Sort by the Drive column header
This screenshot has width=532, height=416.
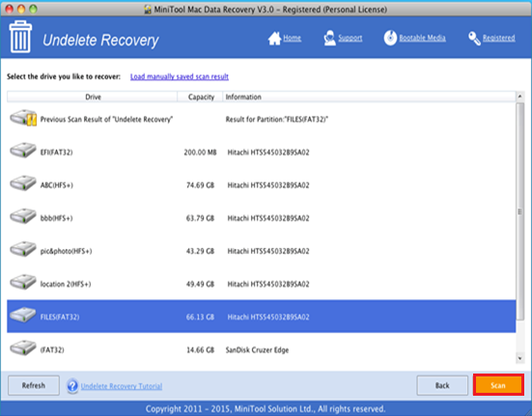click(x=93, y=97)
